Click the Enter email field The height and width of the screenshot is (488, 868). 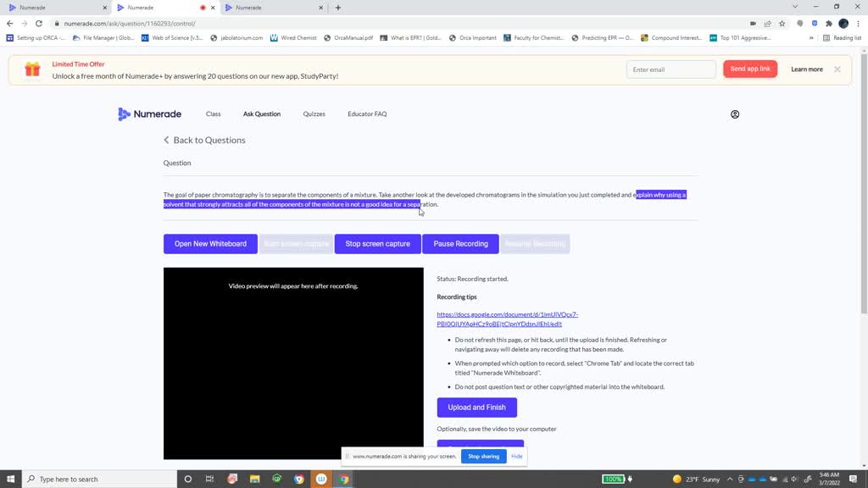pyautogui.click(x=670, y=69)
